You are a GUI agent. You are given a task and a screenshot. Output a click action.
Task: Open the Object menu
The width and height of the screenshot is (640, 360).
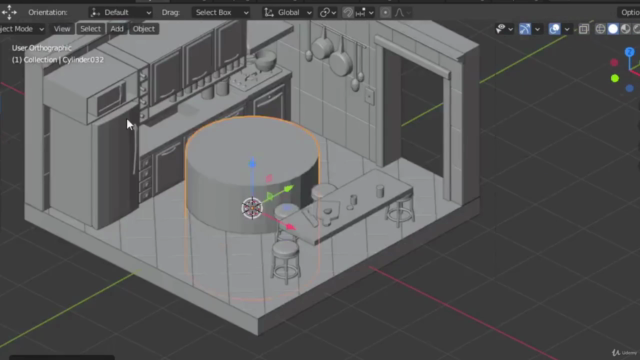coord(144,29)
